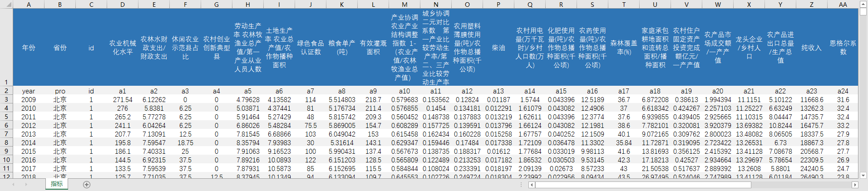Select the 恩格尔系数 header cell
868x191 pixels.
point(843,48)
